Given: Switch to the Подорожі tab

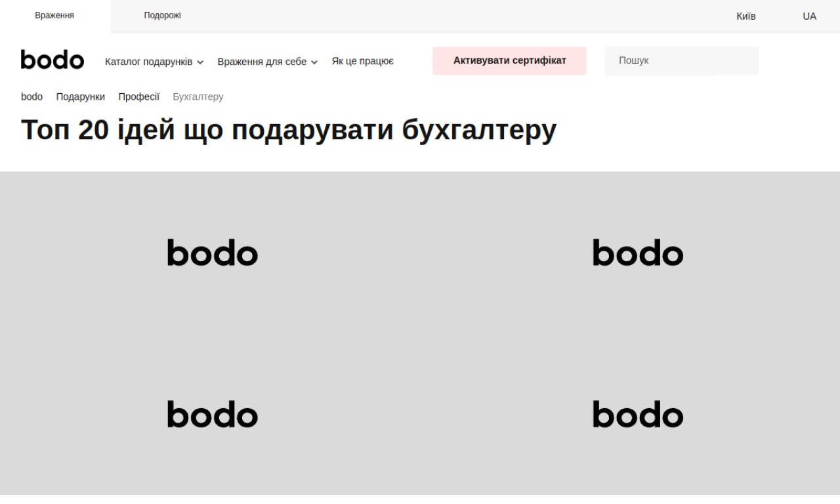Looking at the screenshot, I should (162, 16).
